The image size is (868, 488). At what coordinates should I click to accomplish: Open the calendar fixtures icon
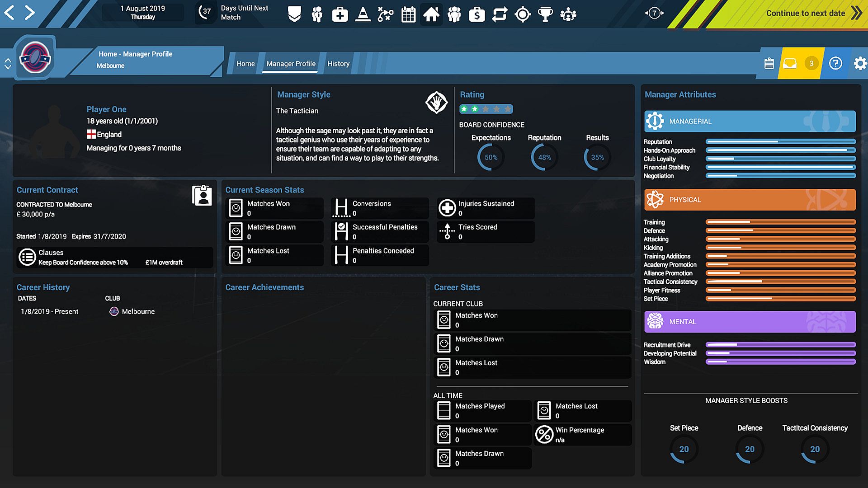point(408,14)
